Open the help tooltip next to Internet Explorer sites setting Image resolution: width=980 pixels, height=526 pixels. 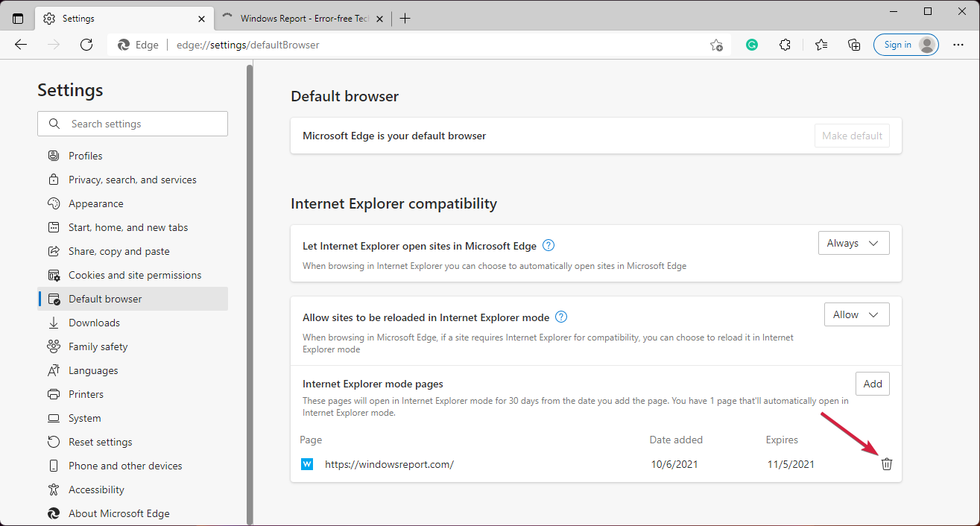pos(548,245)
